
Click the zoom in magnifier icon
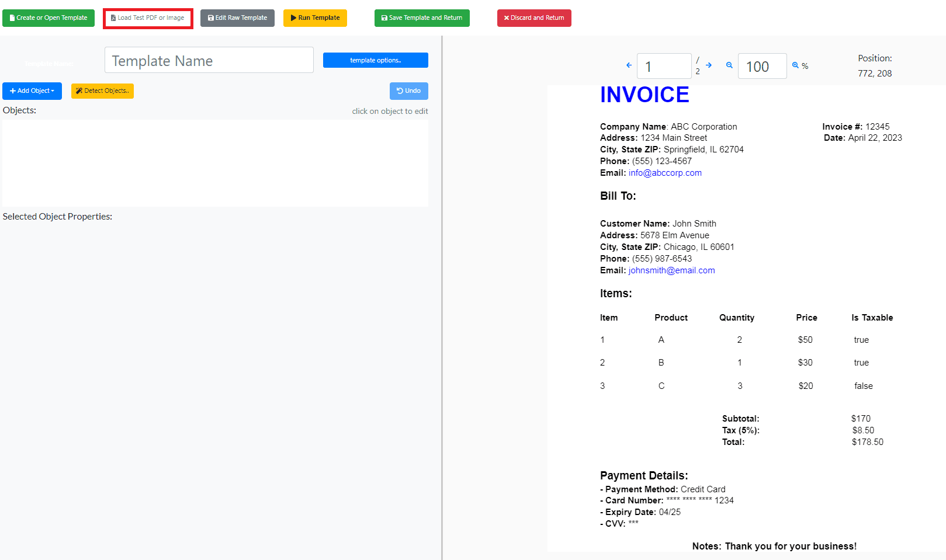click(x=795, y=65)
